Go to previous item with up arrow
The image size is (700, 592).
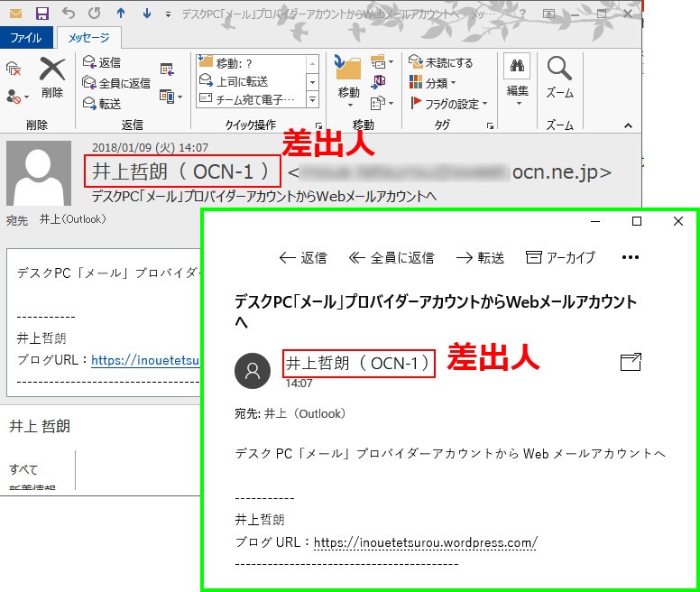121,14
